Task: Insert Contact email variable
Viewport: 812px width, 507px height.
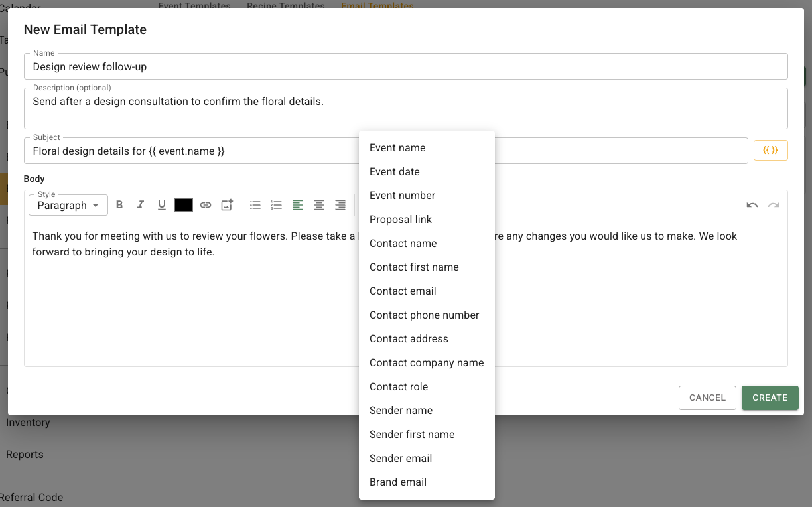Action: click(427, 291)
